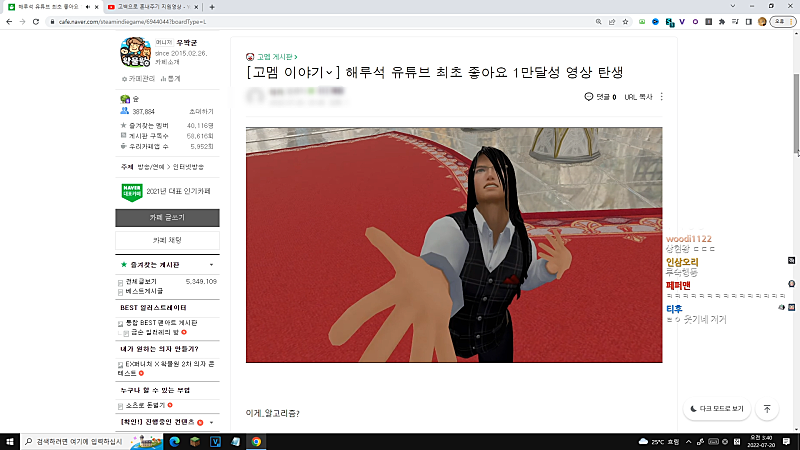Viewport: 800px width, 450px height.
Task: Go back to the previous page
Action: 9,22
